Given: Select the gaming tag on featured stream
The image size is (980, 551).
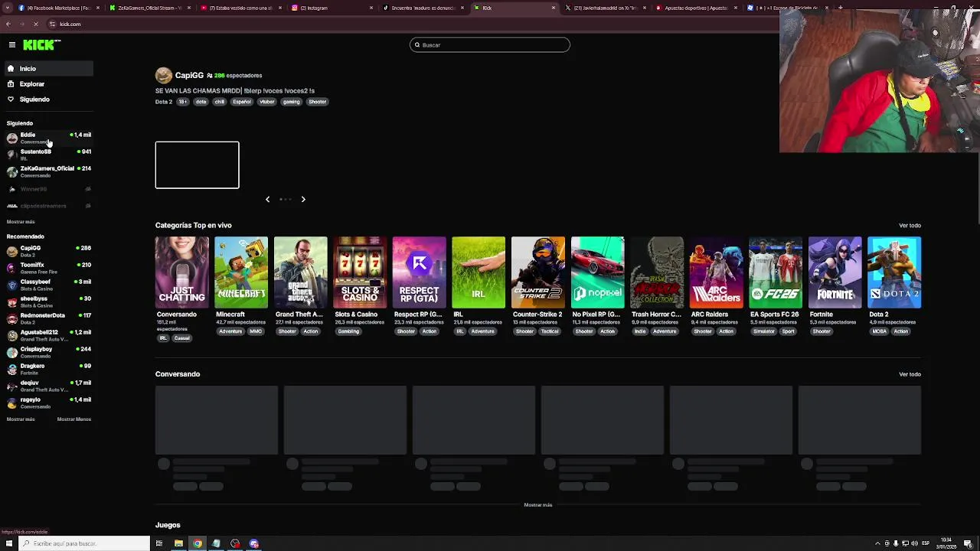Looking at the screenshot, I should tap(291, 102).
